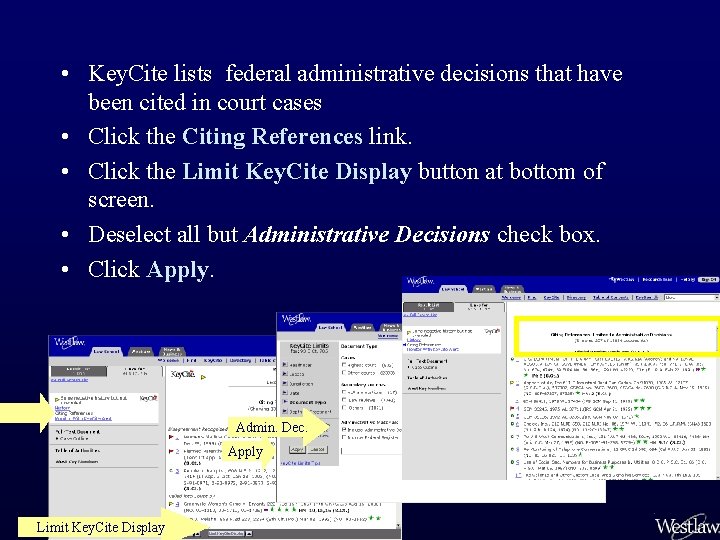Click Citing References link in right window sidebar
Screen dimensions: 720x540
tap(424, 345)
